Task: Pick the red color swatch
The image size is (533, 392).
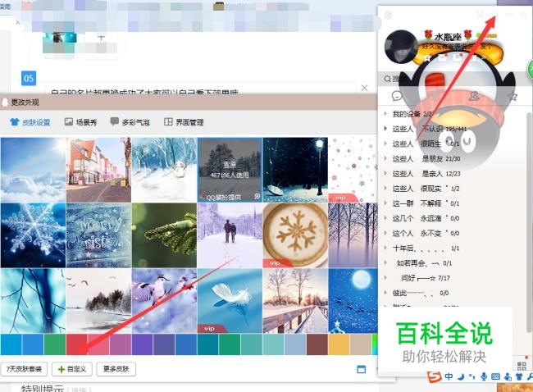Action: [76, 344]
